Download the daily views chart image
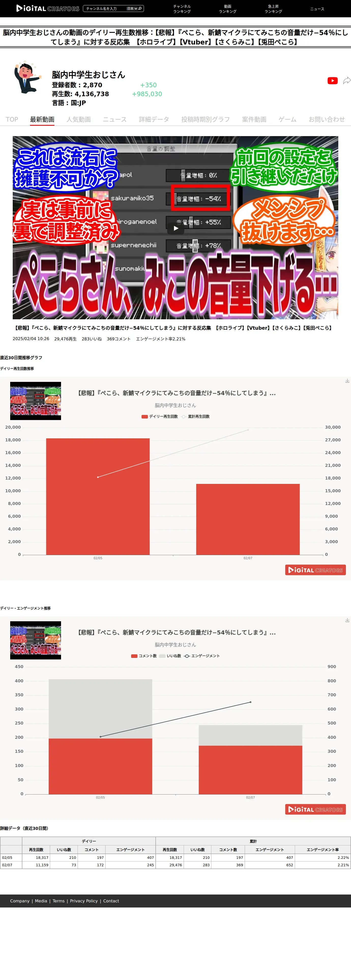 [347, 381]
